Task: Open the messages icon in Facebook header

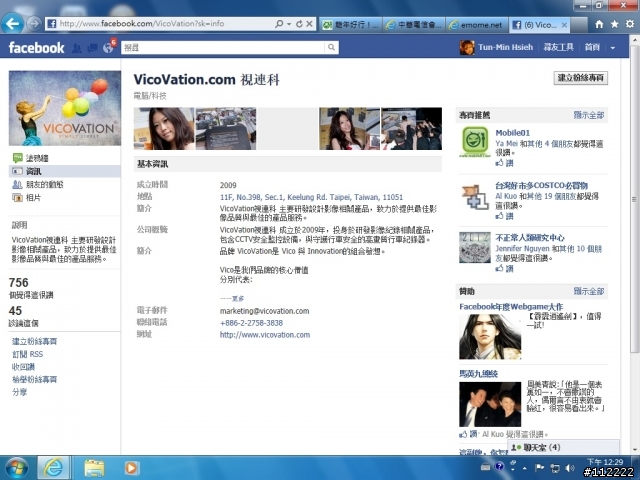Action: click(x=92, y=48)
